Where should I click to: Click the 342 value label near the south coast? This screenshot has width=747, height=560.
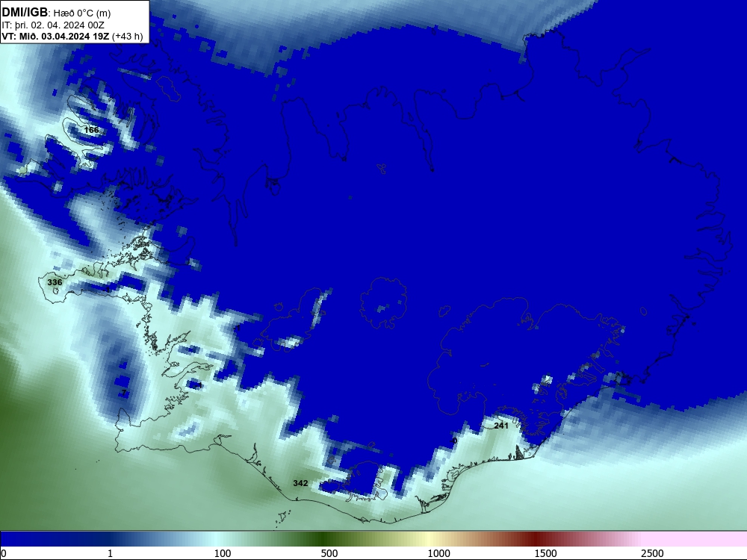(x=300, y=483)
